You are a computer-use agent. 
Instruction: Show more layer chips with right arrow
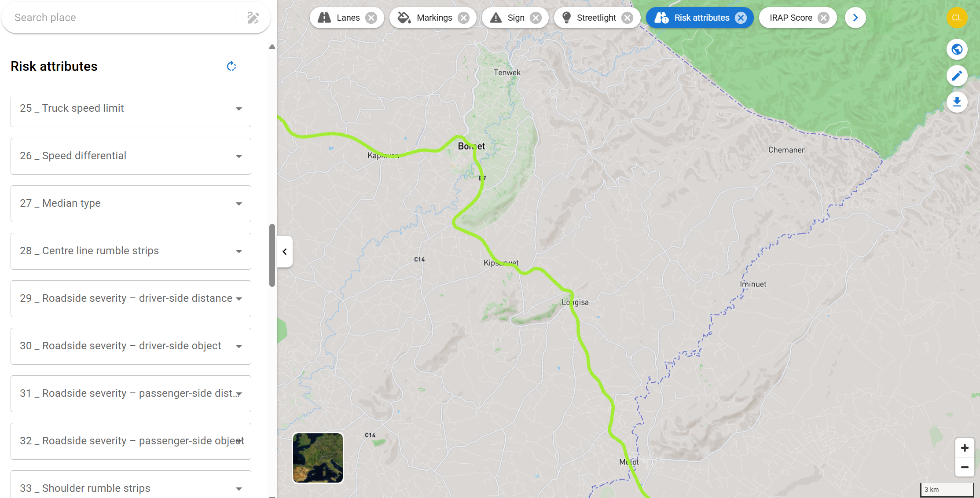(x=855, y=18)
